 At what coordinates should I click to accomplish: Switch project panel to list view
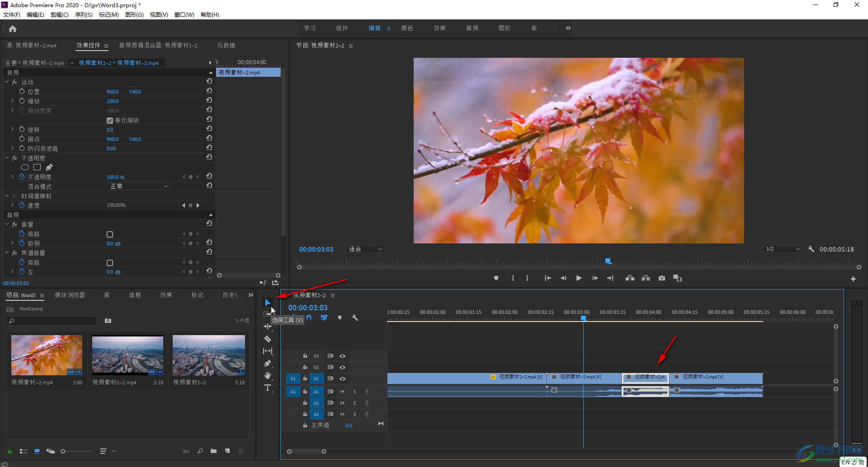24,451
